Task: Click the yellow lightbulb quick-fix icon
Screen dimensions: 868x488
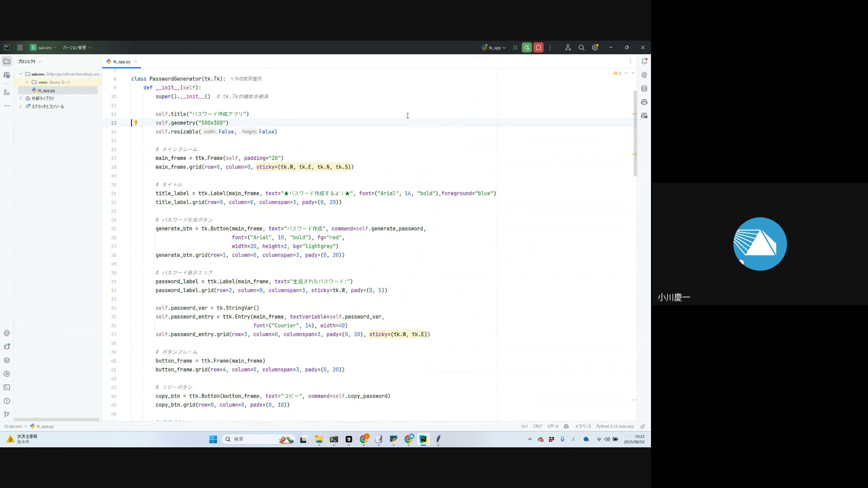Action: 136,123
